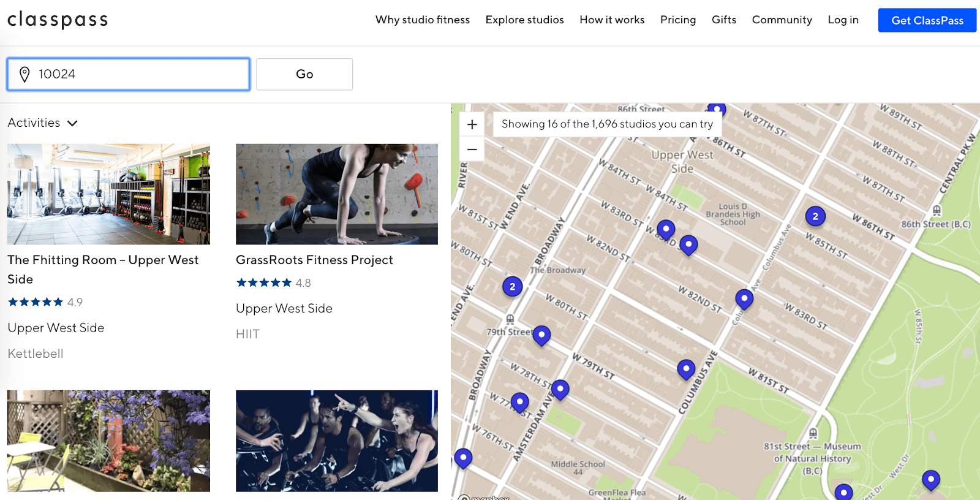Click the map pin south of Louis D Brandeis High School
Image resolution: width=980 pixels, height=500 pixels.
pos(688,244)
